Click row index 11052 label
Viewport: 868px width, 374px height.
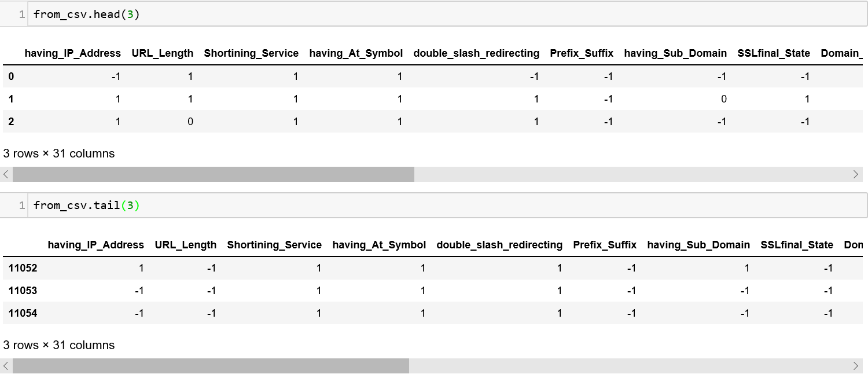pyautogui.click(x=23, y=268)
